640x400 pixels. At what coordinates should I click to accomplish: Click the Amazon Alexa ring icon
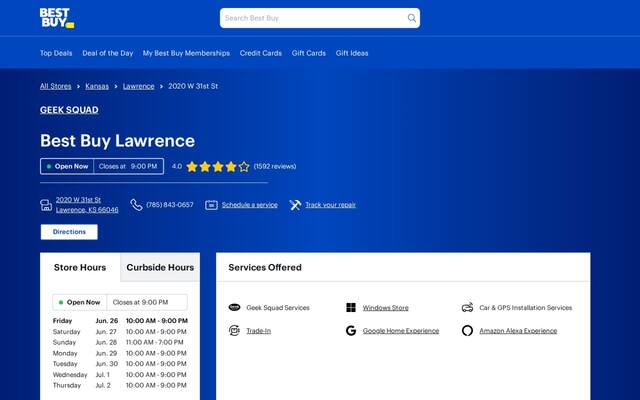(x=467, y=331)
